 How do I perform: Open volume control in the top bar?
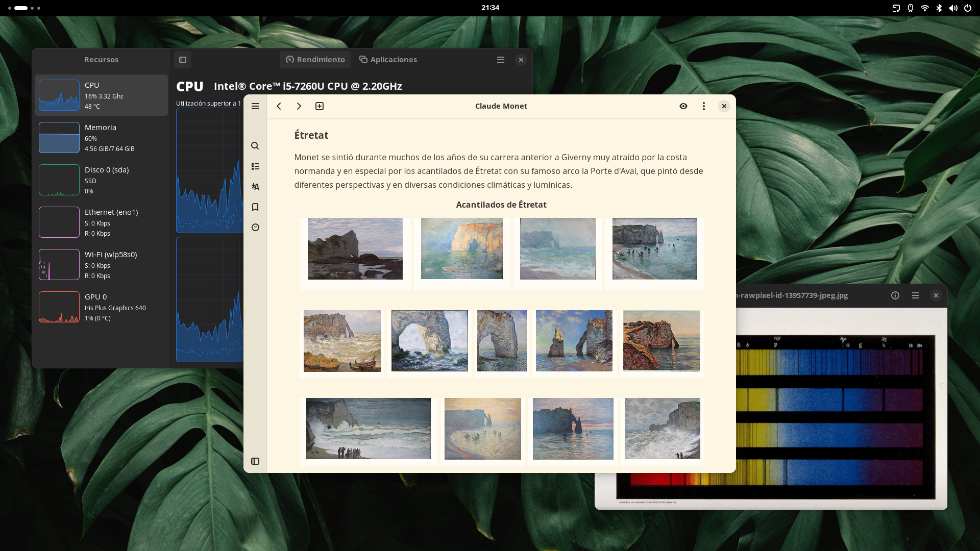[953, 8]
